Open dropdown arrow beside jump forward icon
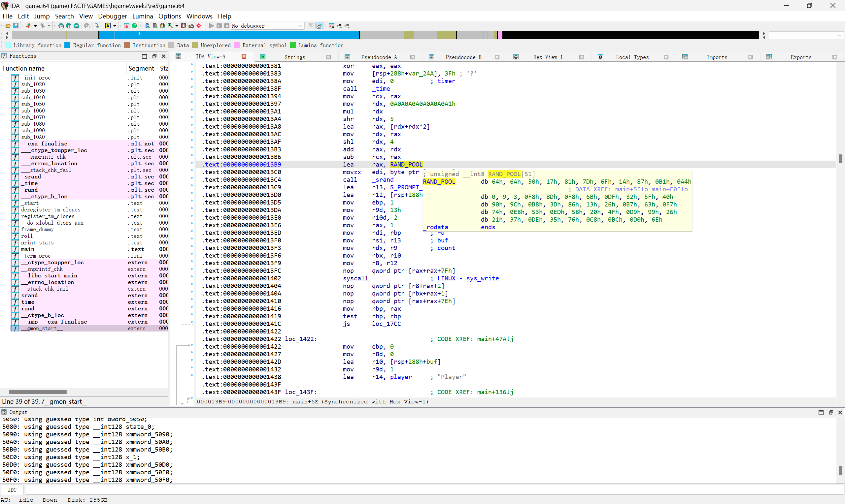 point(49,26)
